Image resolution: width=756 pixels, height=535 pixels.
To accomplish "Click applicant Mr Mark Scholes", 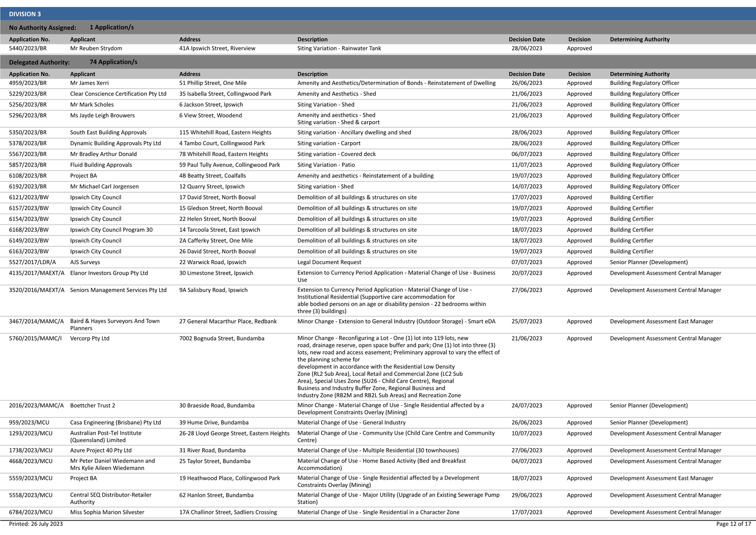I will click(92, 105).
